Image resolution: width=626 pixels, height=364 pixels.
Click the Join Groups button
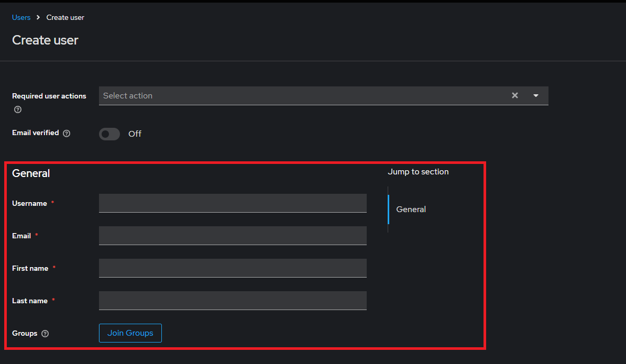coord(130,333)
